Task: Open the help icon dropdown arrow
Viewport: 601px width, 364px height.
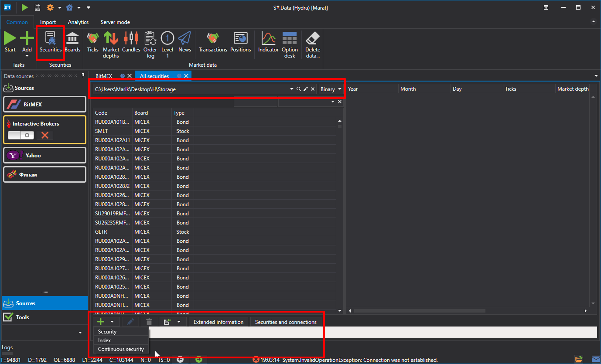Action: 79,8
